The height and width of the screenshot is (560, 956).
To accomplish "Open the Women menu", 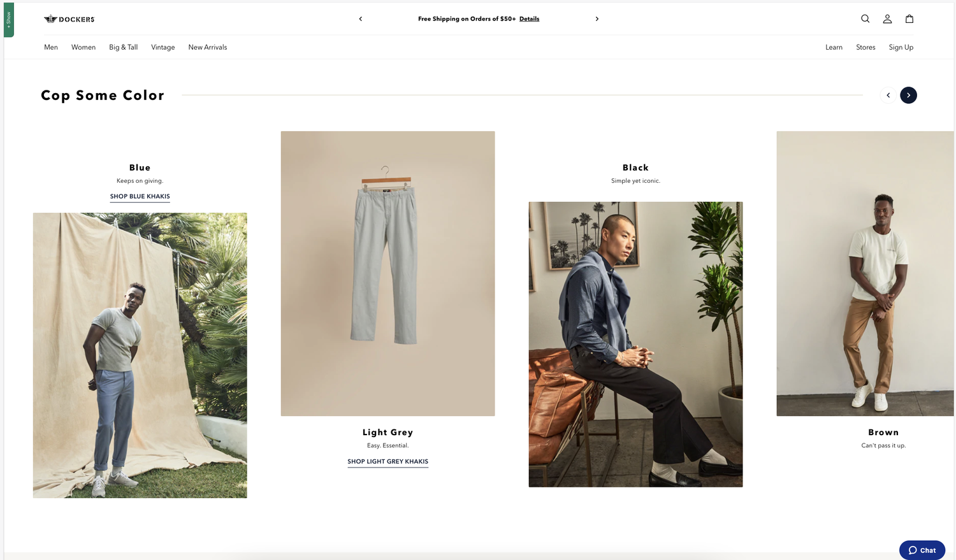I will point(83,47).
